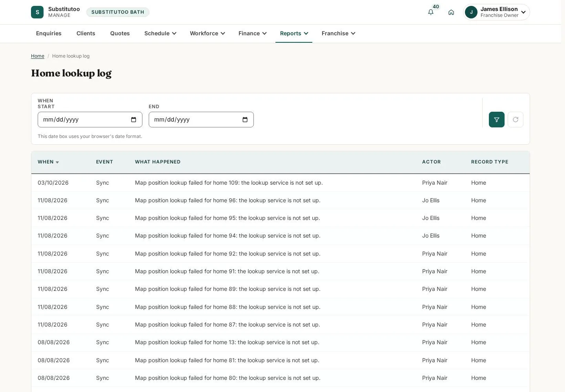
Task: Select the home 109 lookup failed message
Action: (229, 183)
